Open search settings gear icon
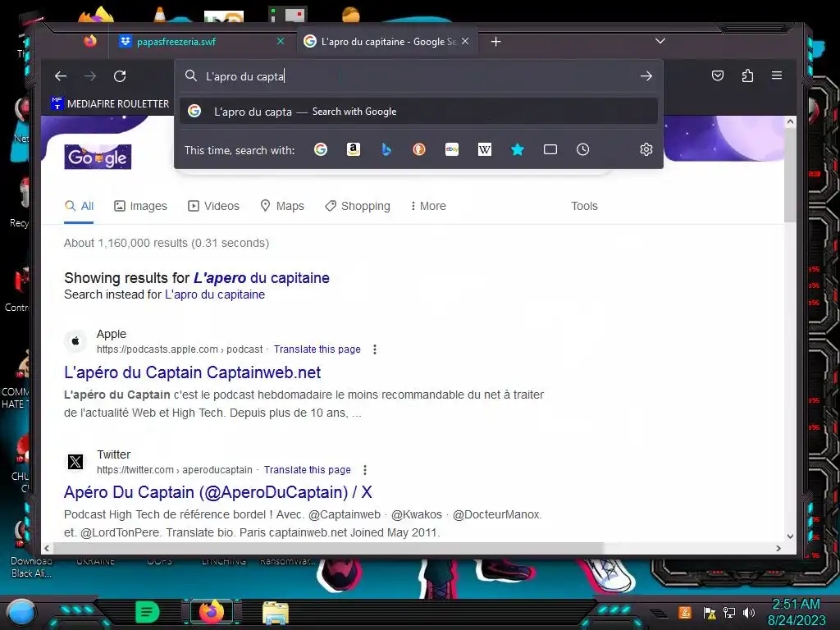This screenshot has height=630, width=840. click(x=646, y=149)
